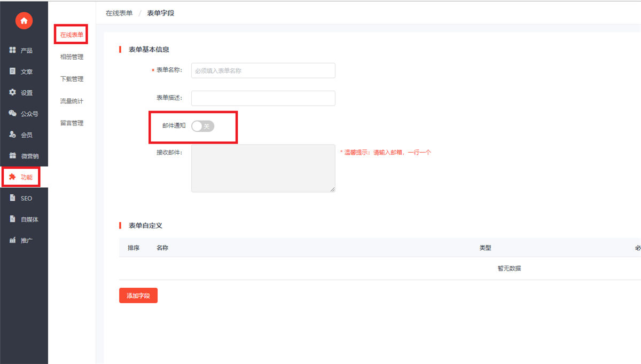The image size is (641, 364).
Task: Click the 文章 document icon
Action: [x=13, y=72]
